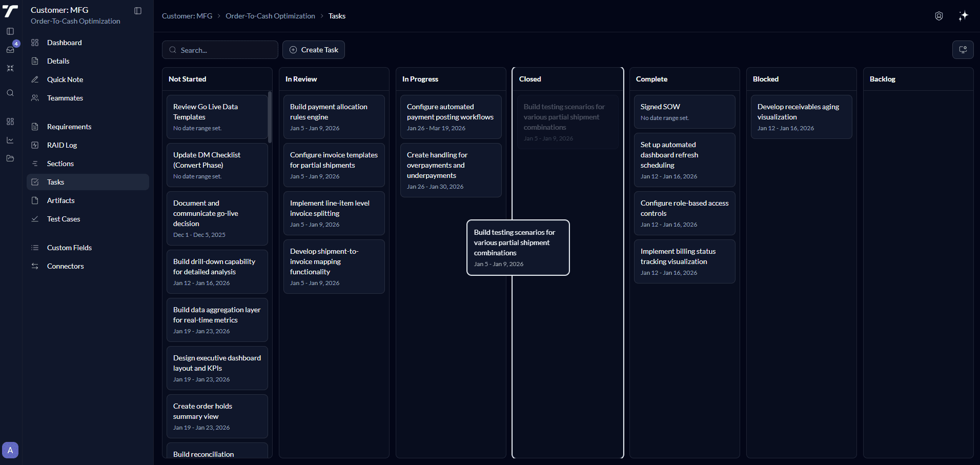Click the Test Cases checkmark icon

click(x=35, y=219)
